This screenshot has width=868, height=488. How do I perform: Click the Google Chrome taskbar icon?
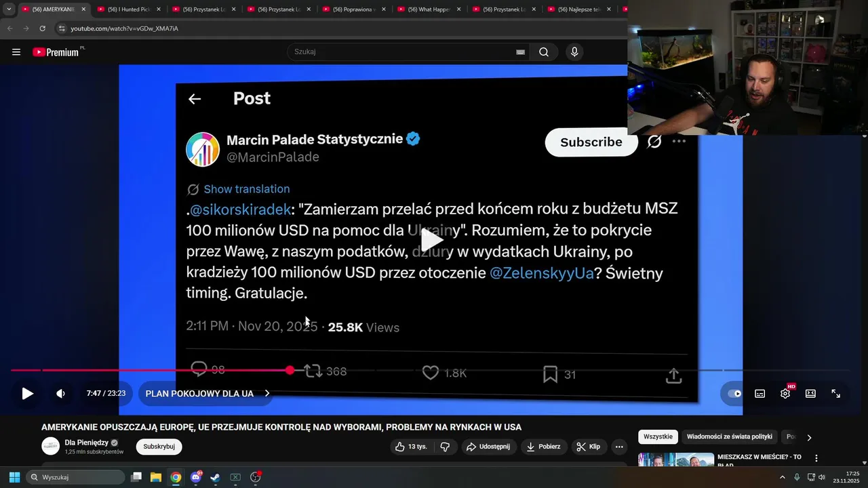176,477
